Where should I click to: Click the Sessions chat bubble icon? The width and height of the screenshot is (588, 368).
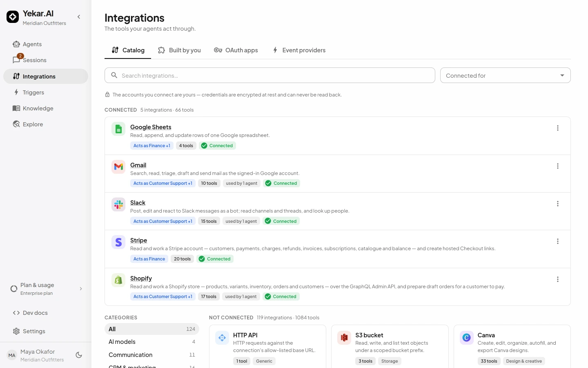[16, 60]
